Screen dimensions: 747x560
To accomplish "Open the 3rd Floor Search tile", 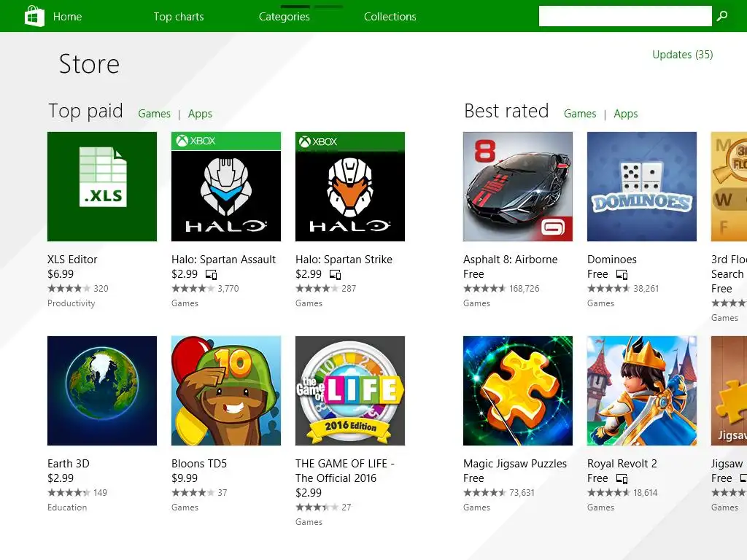I will coord(729,187).
